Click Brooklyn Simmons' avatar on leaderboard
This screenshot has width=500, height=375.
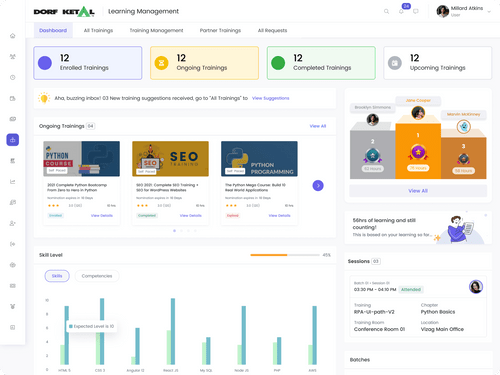click(372, 119)
